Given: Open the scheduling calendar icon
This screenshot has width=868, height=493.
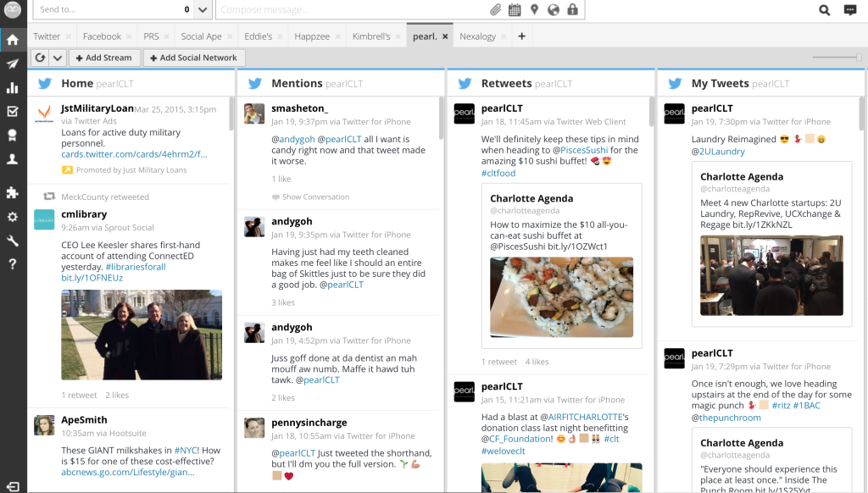Looking at the screenshot, I should (515, 9).
